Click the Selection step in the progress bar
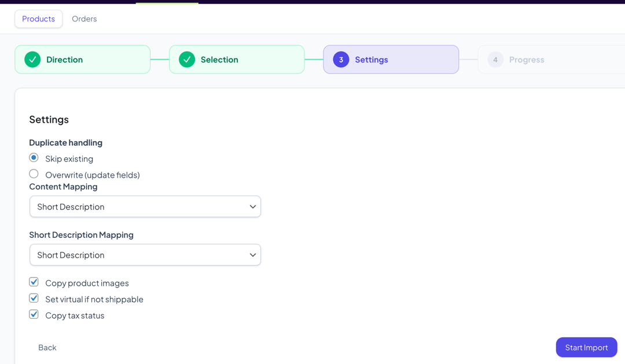This screenshot has width=625, height=364. tap(237, 59)
